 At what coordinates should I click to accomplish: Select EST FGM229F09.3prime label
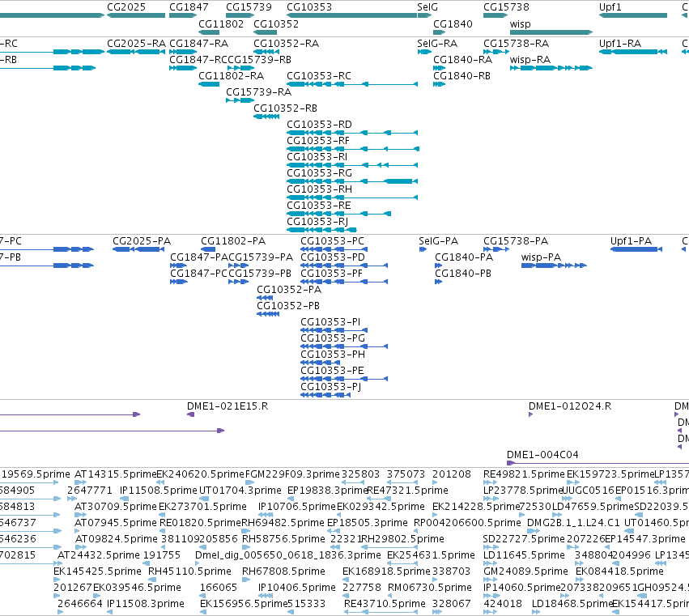pyautogui.click(x=292, y=474)
